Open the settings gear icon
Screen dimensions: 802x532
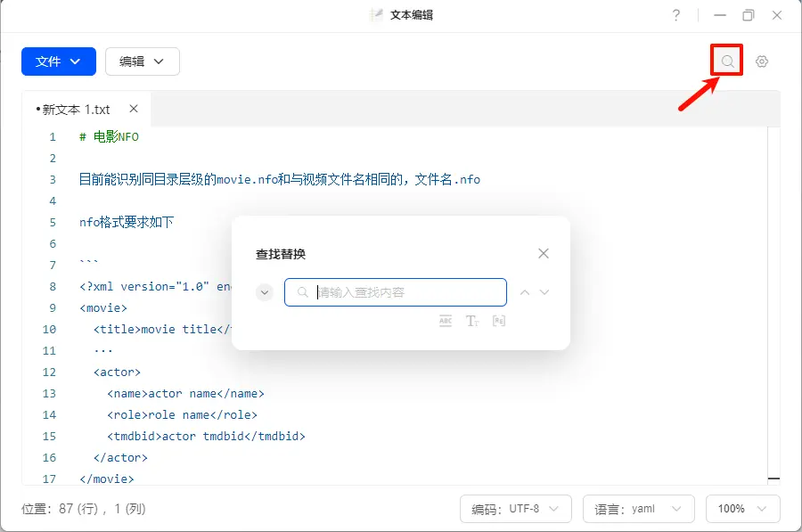tap(762, 61)
